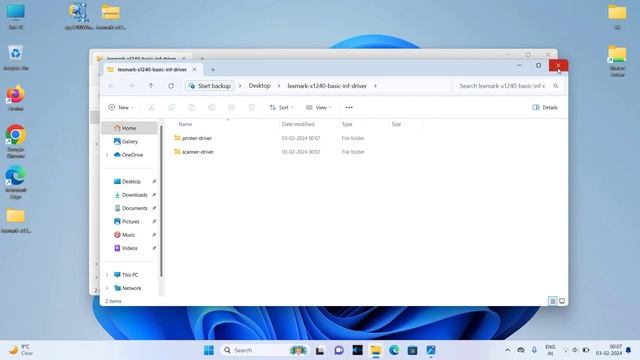640x360 pixels.
Task: Go to Home in navigation pane
Action: tap(129, 128)
